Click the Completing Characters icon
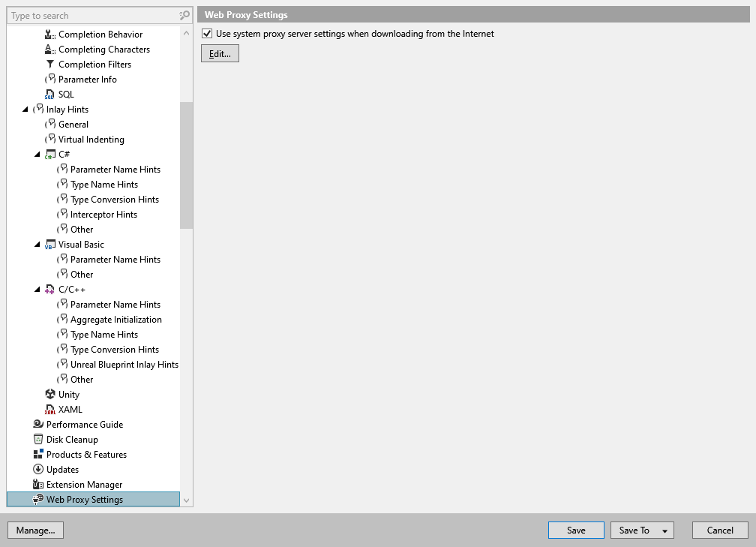 49,49
